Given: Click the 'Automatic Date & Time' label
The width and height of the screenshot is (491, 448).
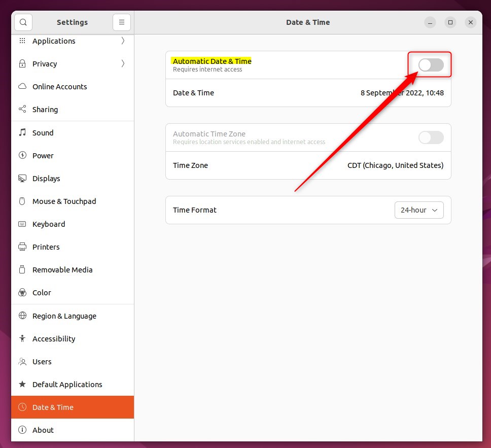Looking at the screenshot, I should click(212, 61).
